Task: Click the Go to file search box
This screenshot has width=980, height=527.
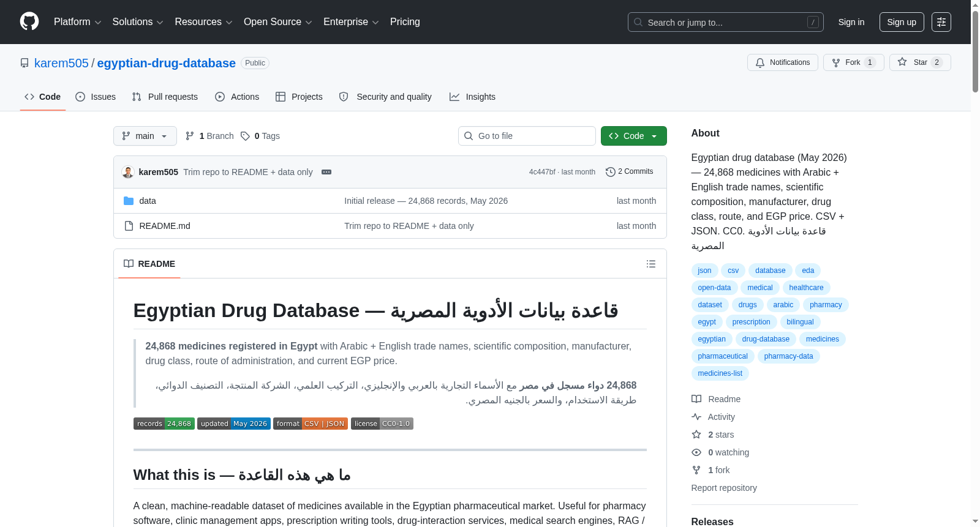Action: click(x=527, y=136)
